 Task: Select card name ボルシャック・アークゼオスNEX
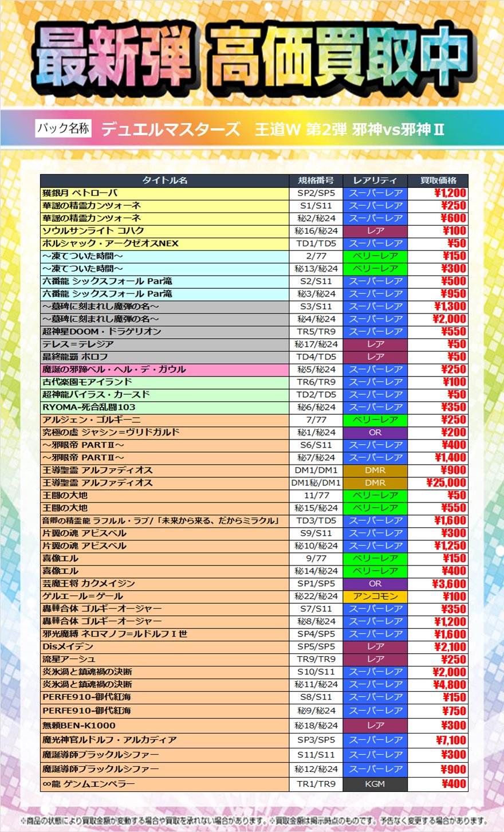[x=111, y=244]
